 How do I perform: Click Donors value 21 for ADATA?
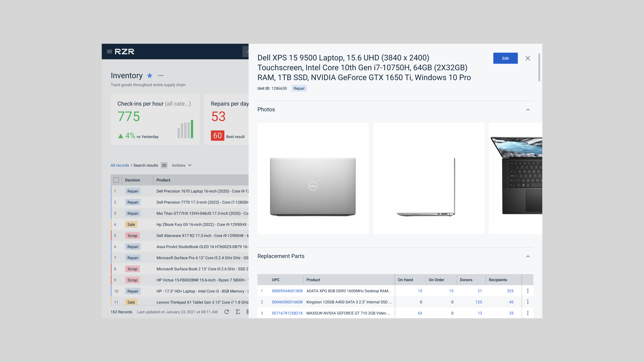pyautogui.click(x=480, y=291)
